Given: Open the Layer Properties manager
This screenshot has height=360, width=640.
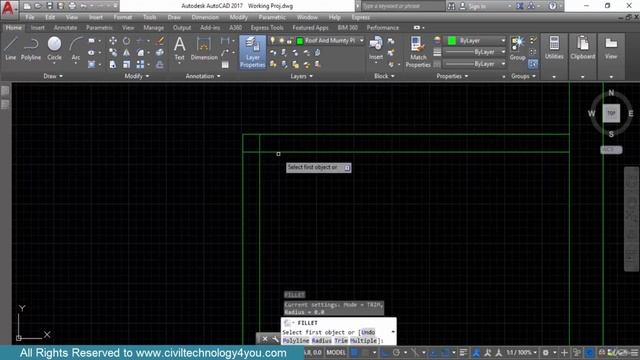Looking at the screenshot, I should [x=252, y=52].
